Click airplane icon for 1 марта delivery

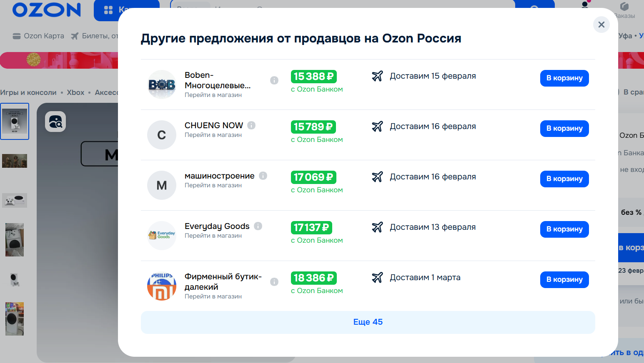point(377,278)
